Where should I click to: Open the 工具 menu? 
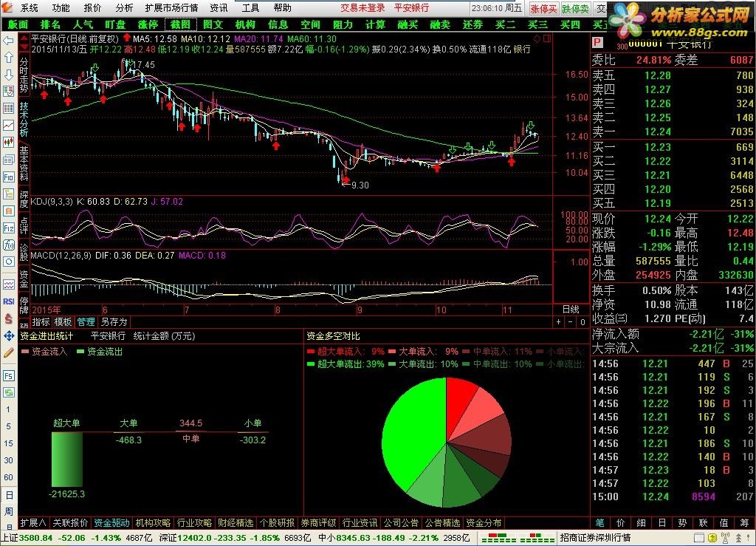(250, 7)
